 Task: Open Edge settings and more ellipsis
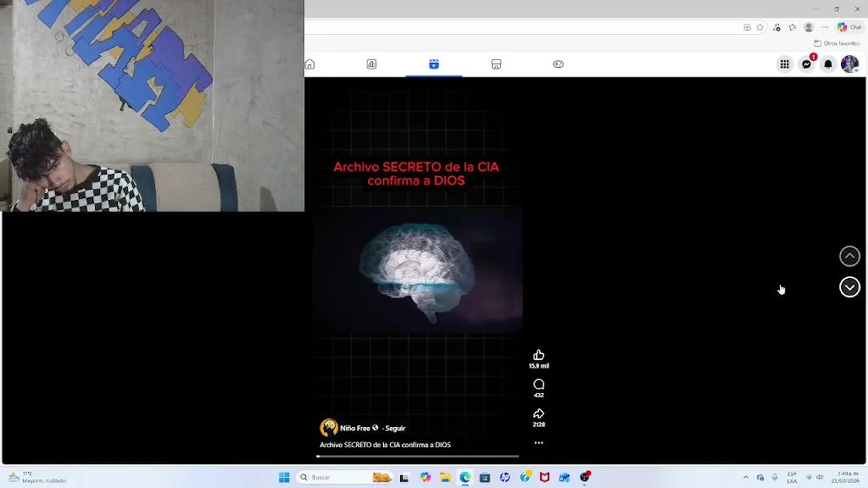(x=825, y=28)
